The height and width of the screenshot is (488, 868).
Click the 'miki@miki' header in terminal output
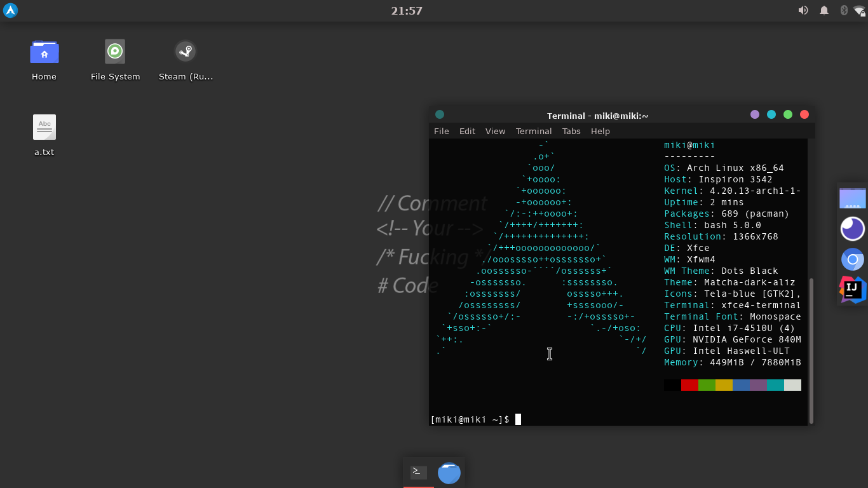[689, 145]
